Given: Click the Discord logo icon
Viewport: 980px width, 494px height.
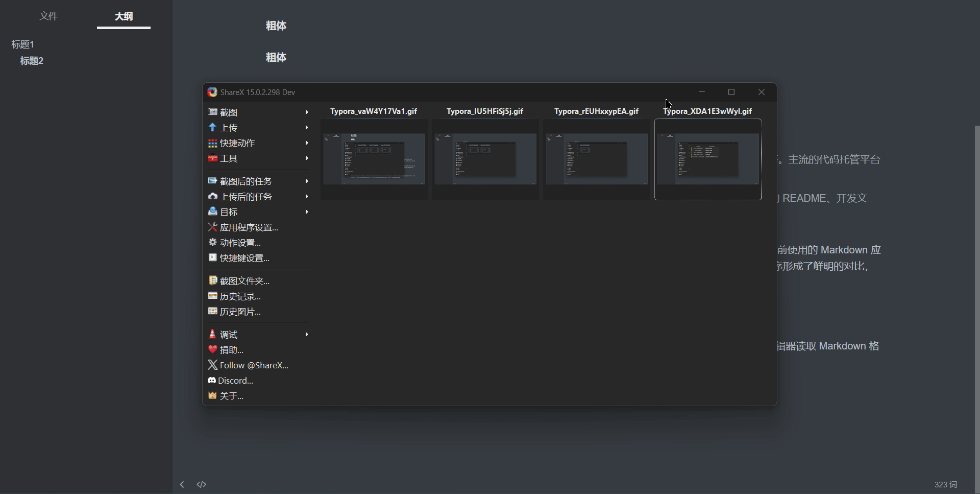Looking at the screenshot, I should coord(212,380).
